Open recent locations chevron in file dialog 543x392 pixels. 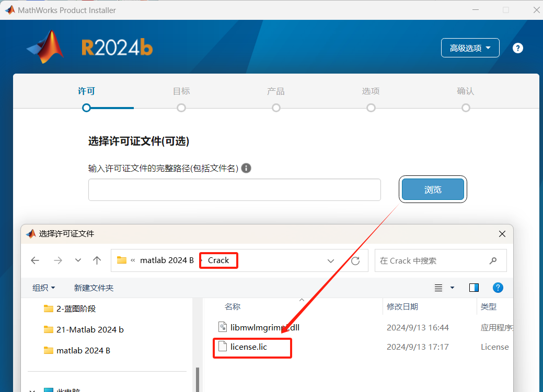click(78, 260)
